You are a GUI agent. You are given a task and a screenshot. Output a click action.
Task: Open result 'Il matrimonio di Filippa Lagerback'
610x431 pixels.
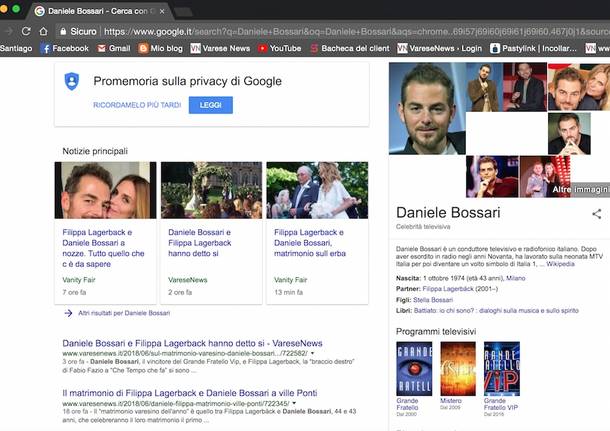[x=190, y=393]
